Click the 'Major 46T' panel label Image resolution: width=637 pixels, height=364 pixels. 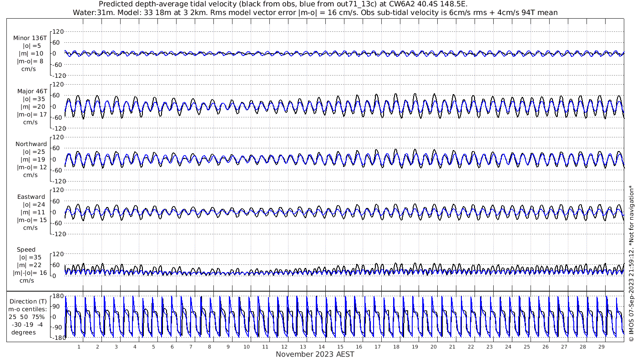[32, 91]
